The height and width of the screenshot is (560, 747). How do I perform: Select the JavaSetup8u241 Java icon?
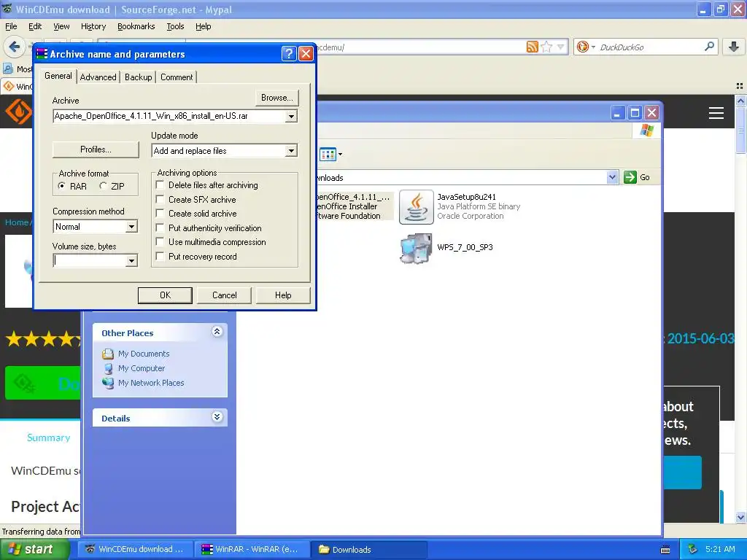(x=416, y=206)
